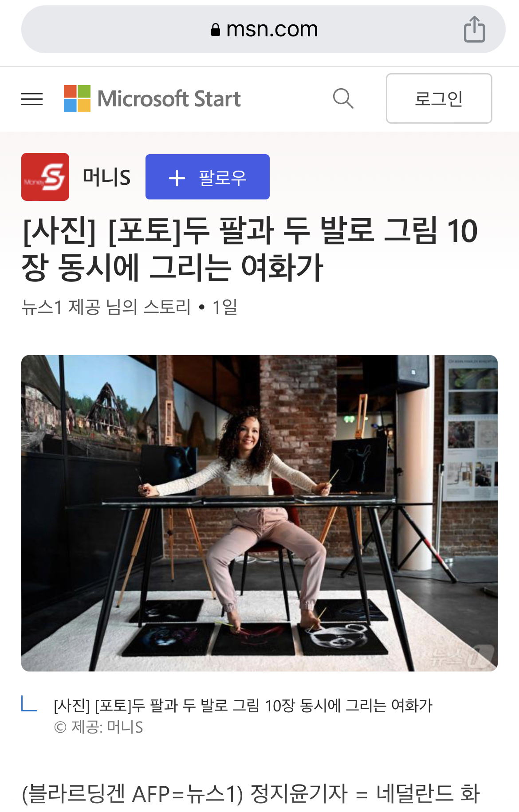Viewport: 519px width, 812px height.
Task: Click the lock icon beside msn.com
Action: [x=216, y=30]
